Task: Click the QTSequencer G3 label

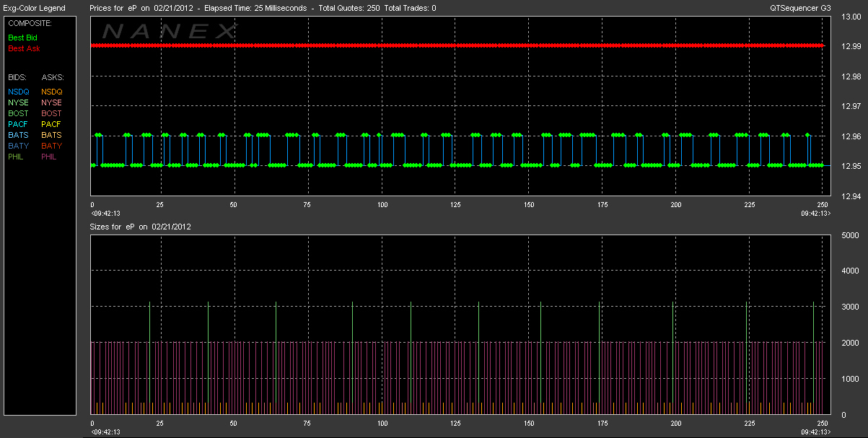Action: (x=800, y=8)
